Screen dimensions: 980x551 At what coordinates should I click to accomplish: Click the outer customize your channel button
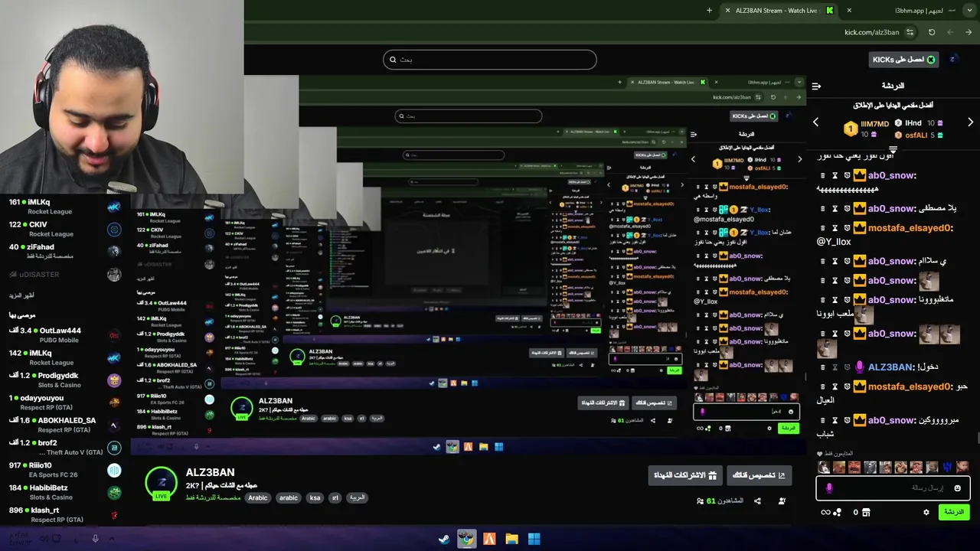pyautogui.click(x=759, y=475)
